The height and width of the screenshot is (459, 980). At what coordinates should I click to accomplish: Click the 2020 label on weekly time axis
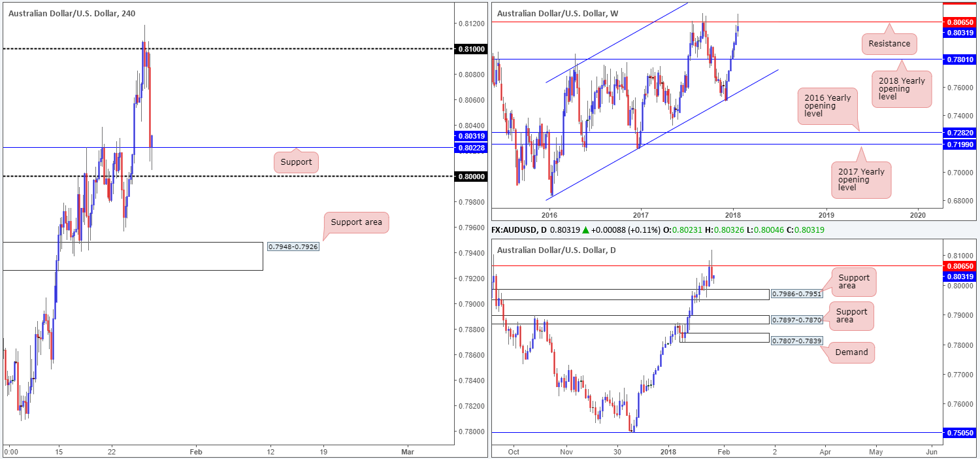pyautogui.click(x=918, y=214)
